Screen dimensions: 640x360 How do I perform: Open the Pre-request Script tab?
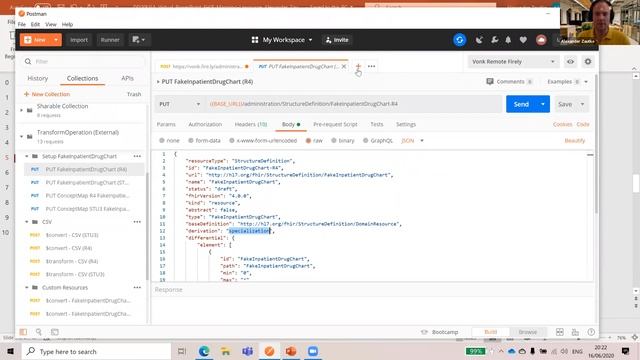tap(335, 124)
